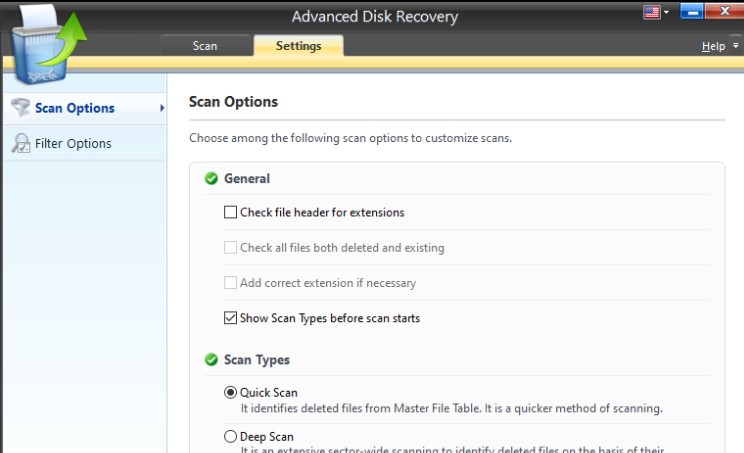Open the Help menu
The height and width of the screenshot is (453, 744).
point(713,46)
